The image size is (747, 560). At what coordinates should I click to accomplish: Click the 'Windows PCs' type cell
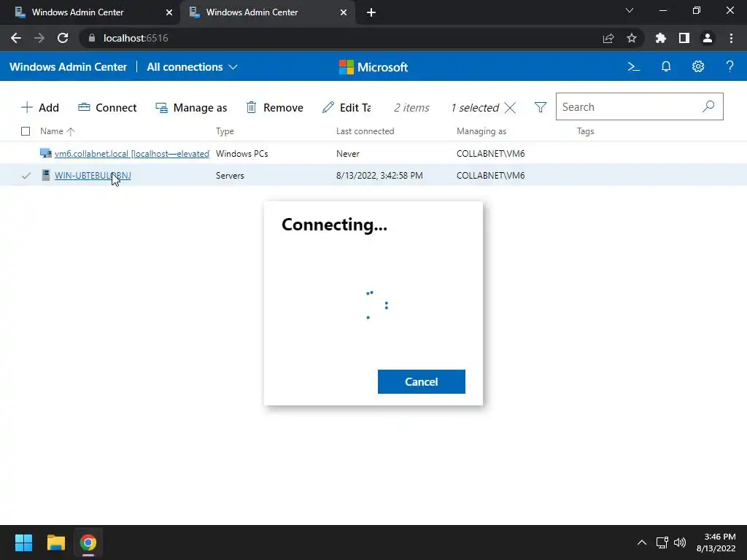[x=242, y=154]
